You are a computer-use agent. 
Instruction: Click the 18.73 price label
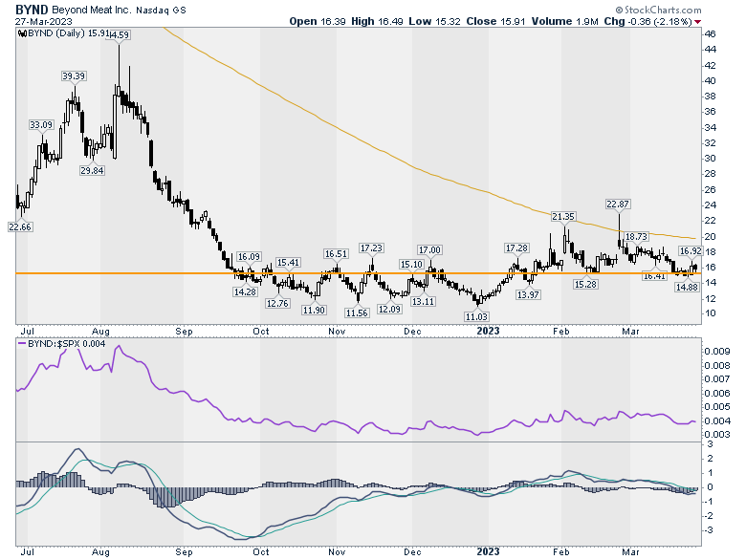636,236
